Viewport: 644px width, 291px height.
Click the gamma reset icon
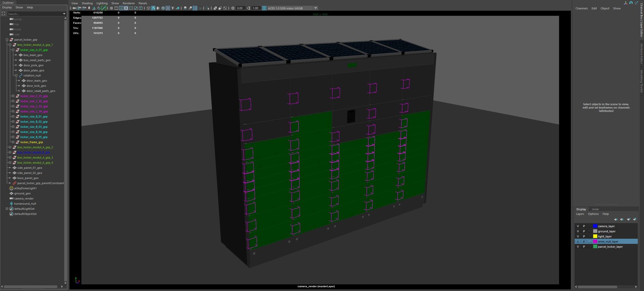[x=249, y=8]
